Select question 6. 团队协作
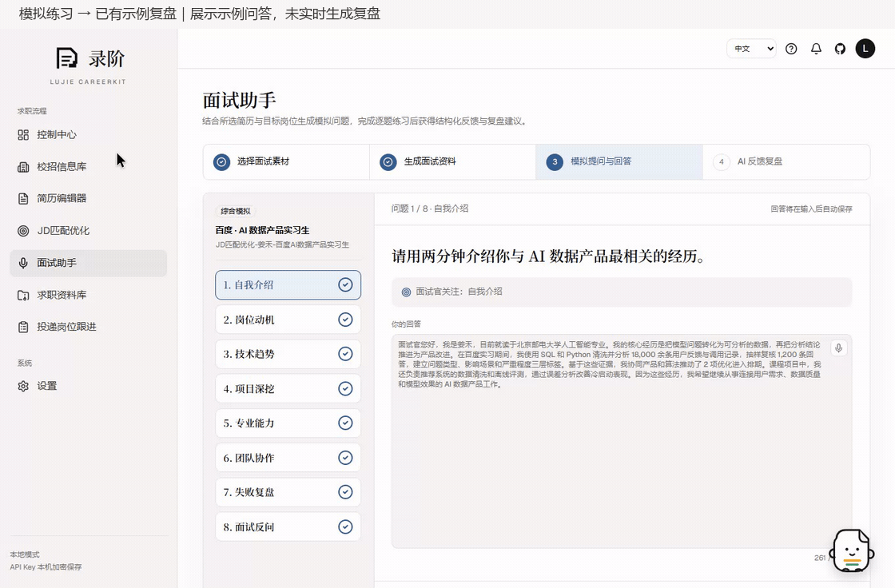Viewport: 895px width, 588px height. coord(288,458)
